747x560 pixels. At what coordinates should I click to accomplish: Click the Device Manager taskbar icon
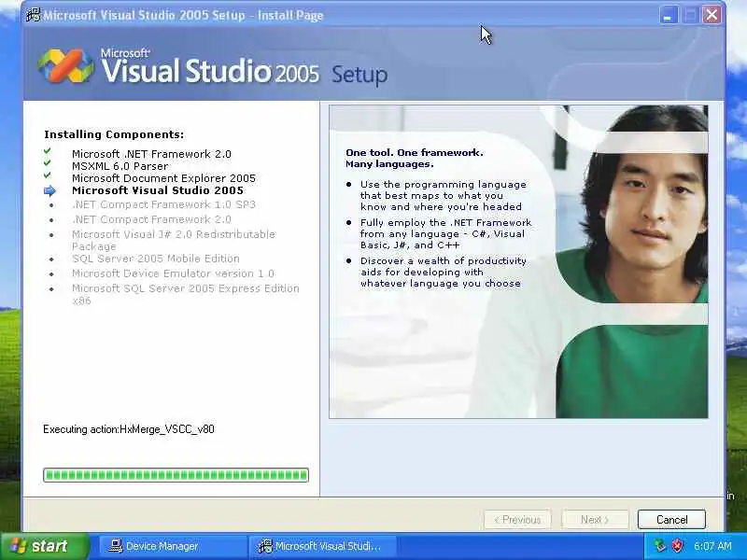pyautogui.click(x=115, y=546)
